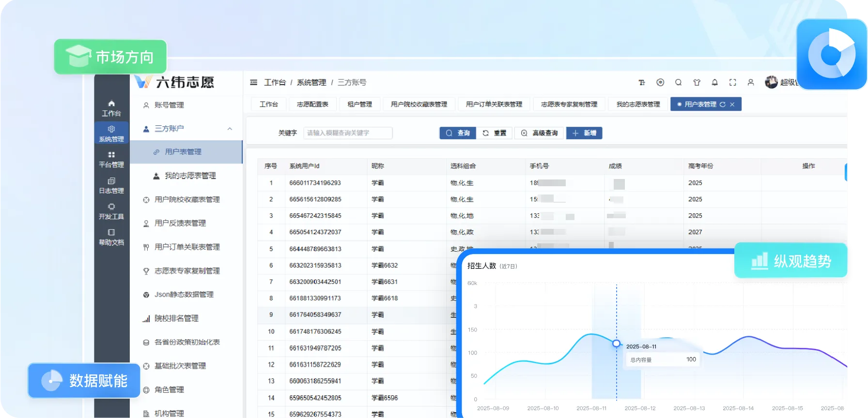
Task: Refresh the 用户表管理 tab via reload icon
Action: (x=722, y=104)
